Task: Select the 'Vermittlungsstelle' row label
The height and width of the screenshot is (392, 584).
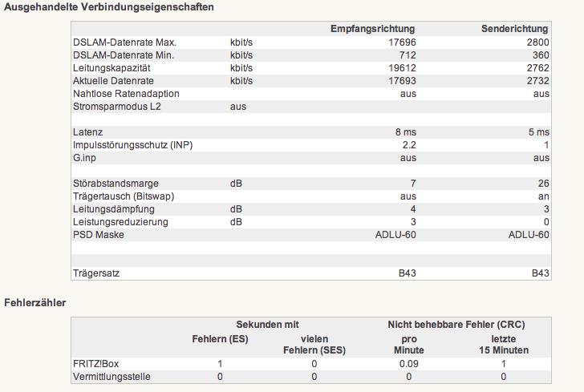Action: click(x=112, y=377)
